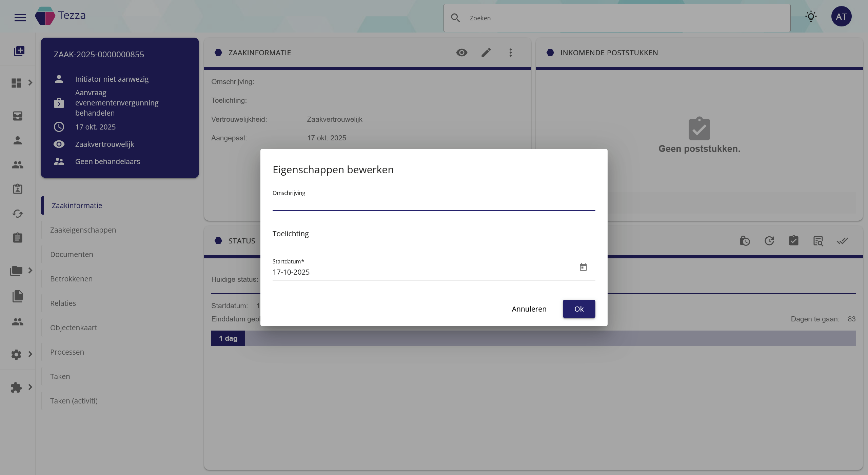Expand the puzzle plugin chevron in sidebar
The width and height of the screenshot is (868, 475).
coord(30,387)
